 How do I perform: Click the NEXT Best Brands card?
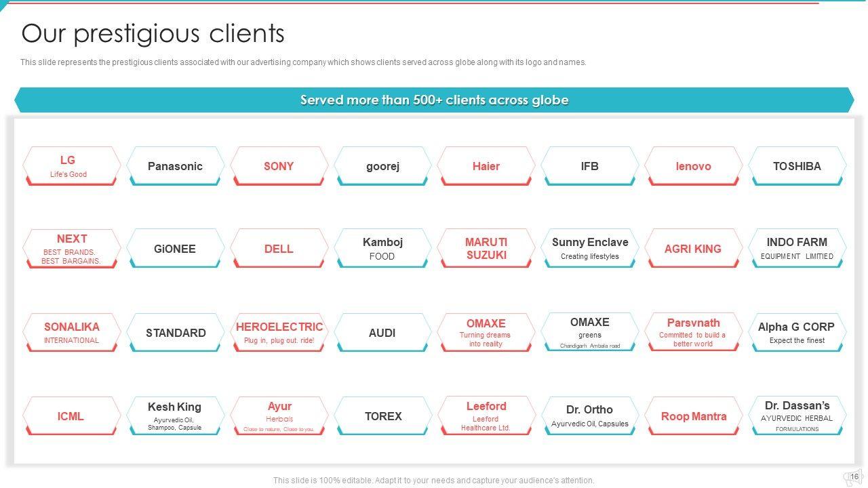pyautogui.click(x=72, y=249)
